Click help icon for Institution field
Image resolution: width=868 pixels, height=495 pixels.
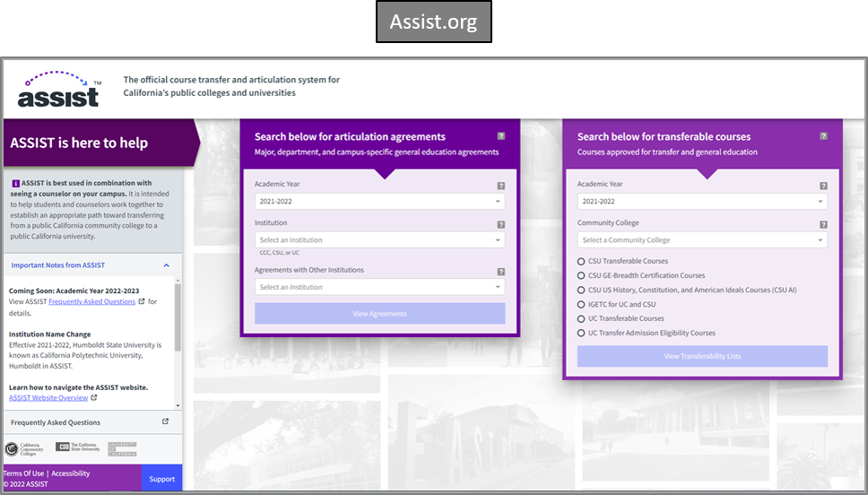pos(500,224)
